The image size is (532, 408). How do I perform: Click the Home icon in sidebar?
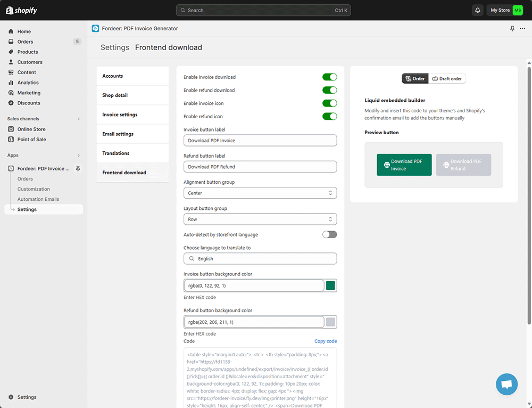tap(11, 31)
